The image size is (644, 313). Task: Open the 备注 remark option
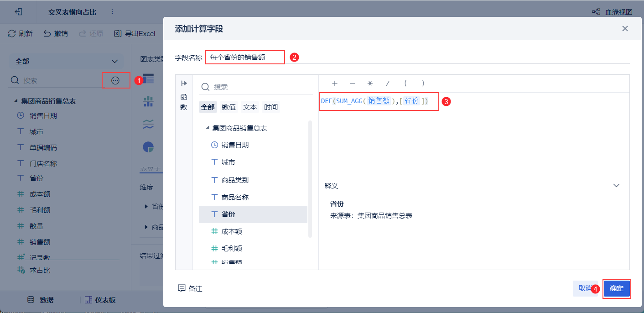click(x=190, y=288)
